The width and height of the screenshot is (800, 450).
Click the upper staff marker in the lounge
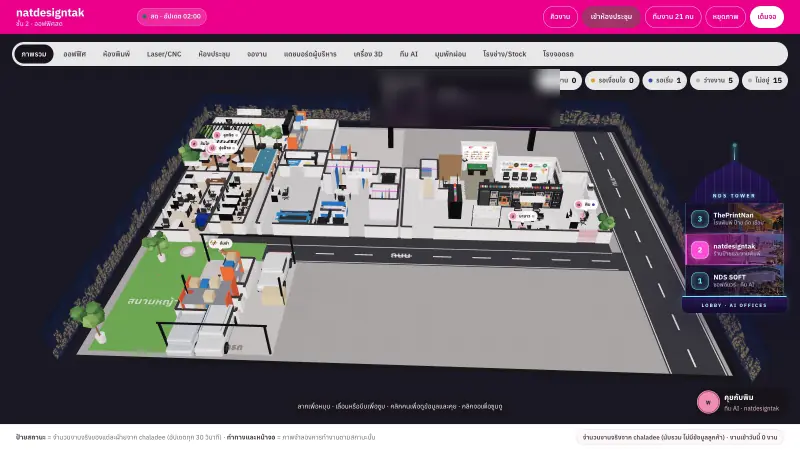pos(227,135)
